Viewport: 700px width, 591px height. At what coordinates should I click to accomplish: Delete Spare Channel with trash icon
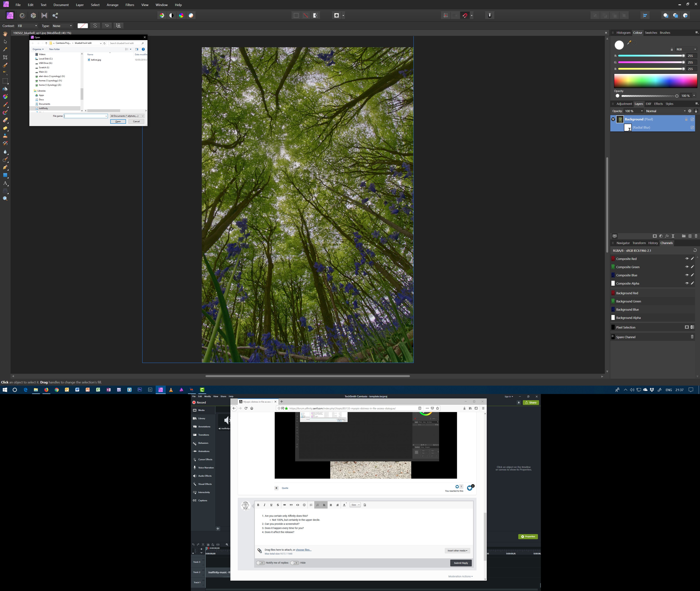[692, 337]
